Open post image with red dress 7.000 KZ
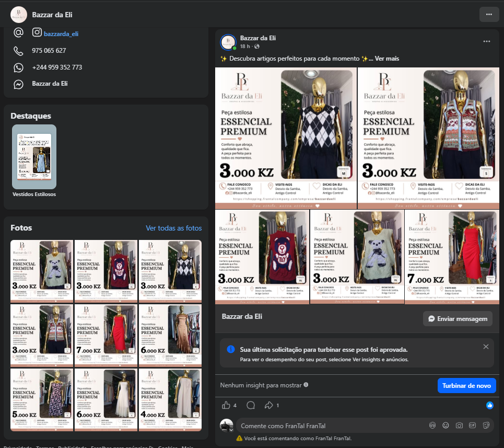The image size is (504, 448). point(452,257)
